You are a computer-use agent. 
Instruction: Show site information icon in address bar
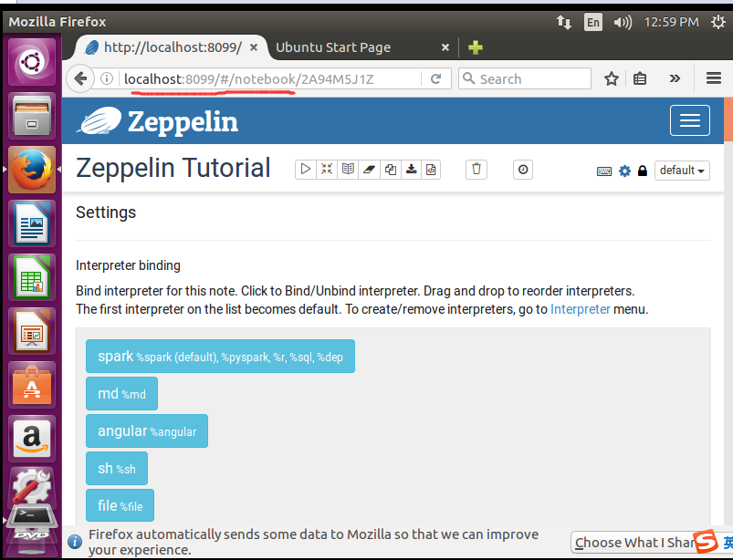click(107, 78)
